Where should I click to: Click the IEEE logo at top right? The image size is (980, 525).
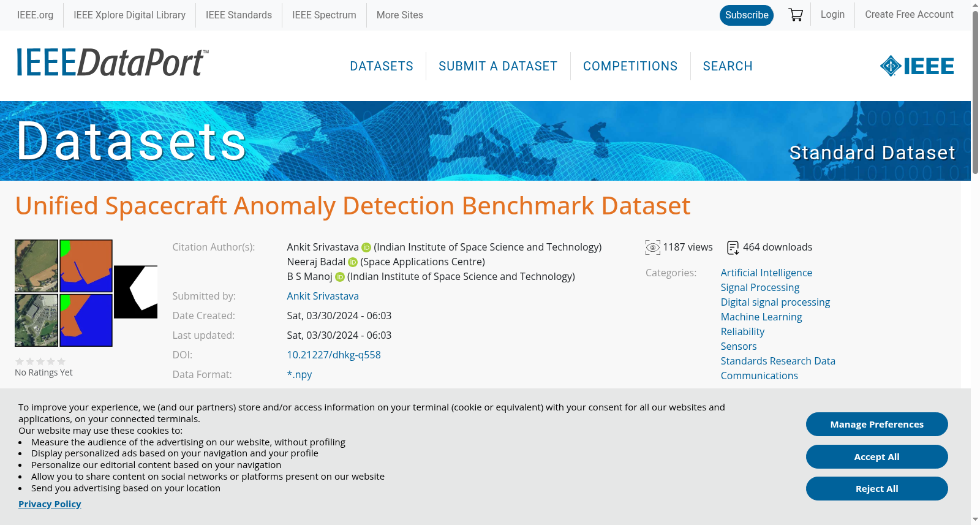pos(917,66)
